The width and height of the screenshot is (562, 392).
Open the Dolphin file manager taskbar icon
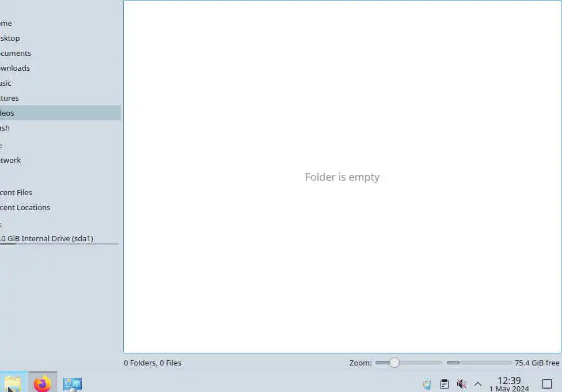(13, 384)
